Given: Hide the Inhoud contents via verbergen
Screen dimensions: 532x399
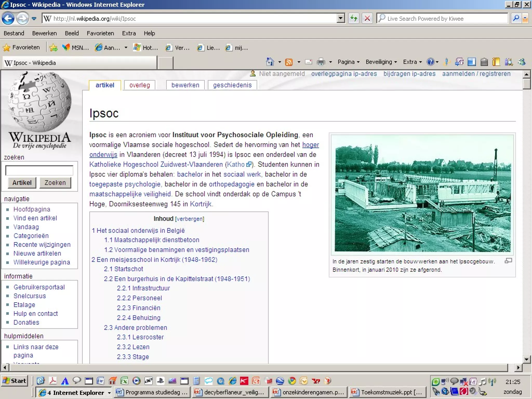Looking at the screenshot, I should (190, 219).
